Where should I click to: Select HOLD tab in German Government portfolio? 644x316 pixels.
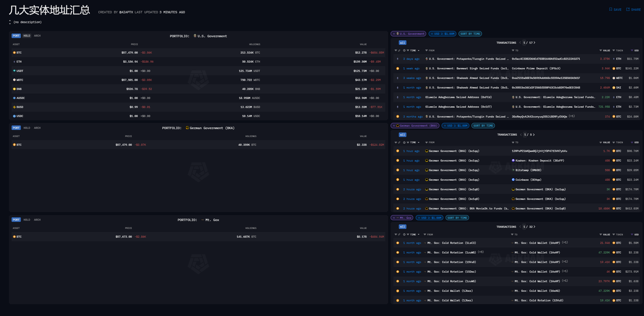[27, 128]
